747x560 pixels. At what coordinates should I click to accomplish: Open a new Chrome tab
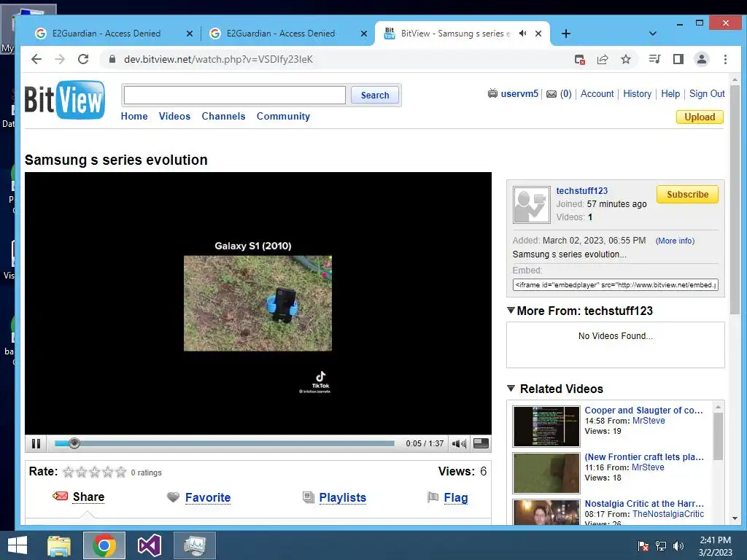[565, 34]
